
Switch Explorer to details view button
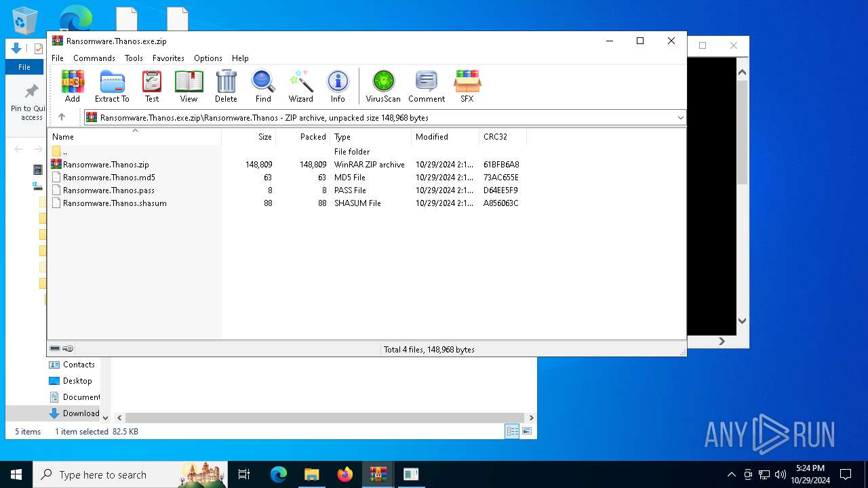point(512,431)
